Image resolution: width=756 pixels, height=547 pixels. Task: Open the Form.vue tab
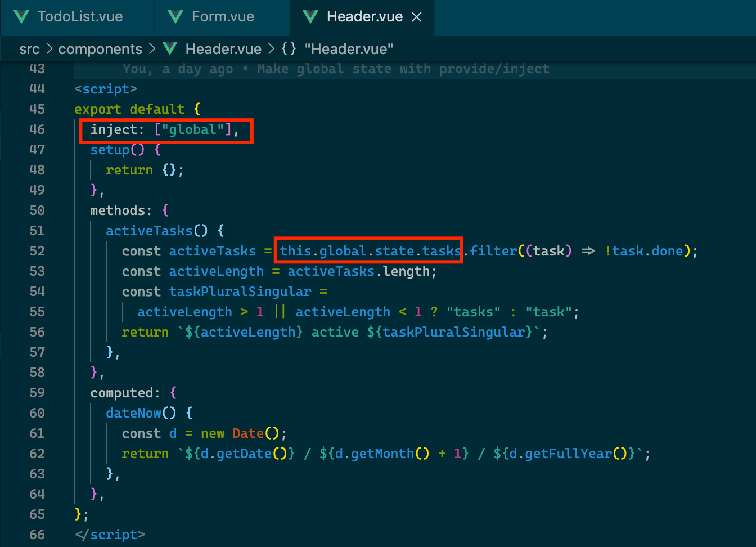click(223, 17)
